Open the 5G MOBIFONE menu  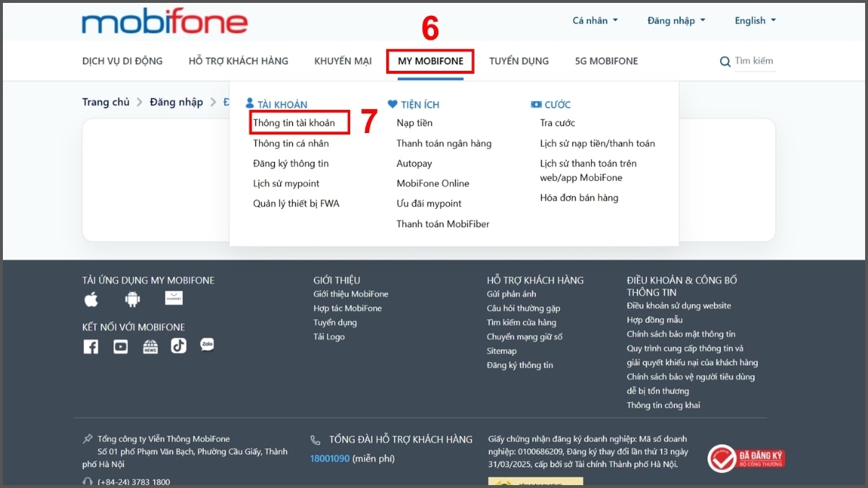click(x=606, y=61)
